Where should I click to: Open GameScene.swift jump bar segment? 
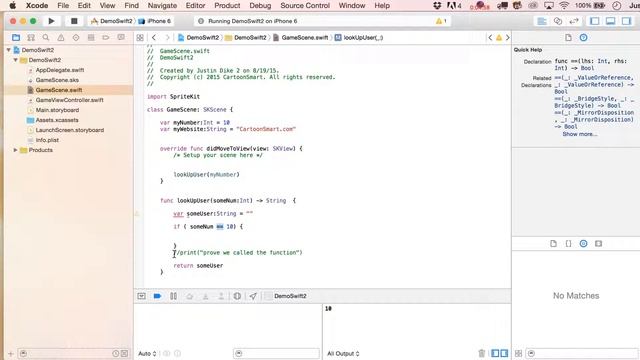(x=300, y=38)
